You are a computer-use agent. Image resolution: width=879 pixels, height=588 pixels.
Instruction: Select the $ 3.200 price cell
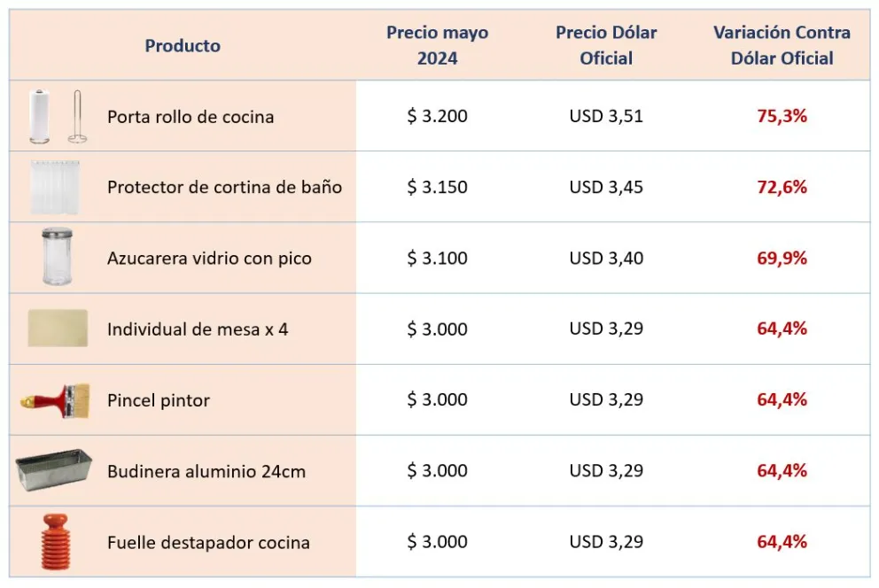tap(437, 116)
